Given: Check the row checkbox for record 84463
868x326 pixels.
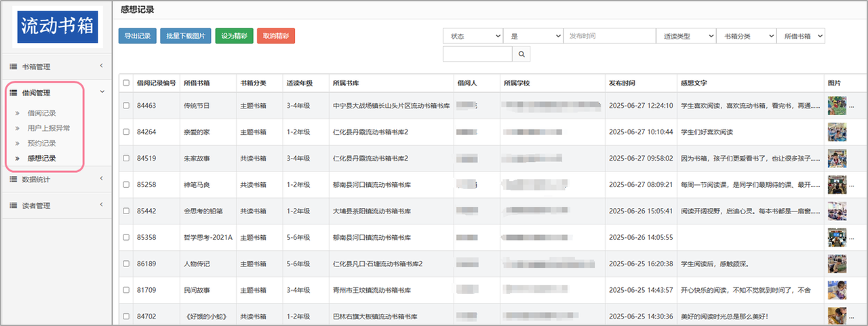Looking at the screenshot, I should click(x=126, y=106).
